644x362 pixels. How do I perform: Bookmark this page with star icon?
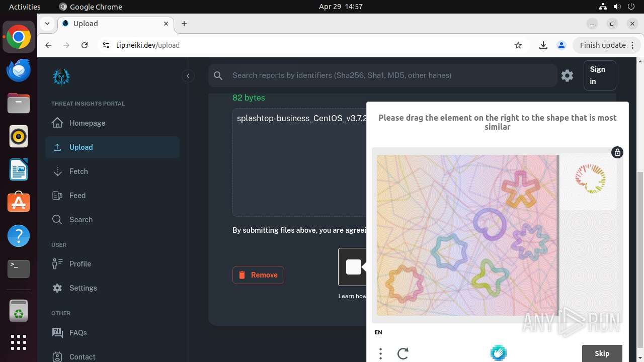pyautogui.click(x=518, y=45)
